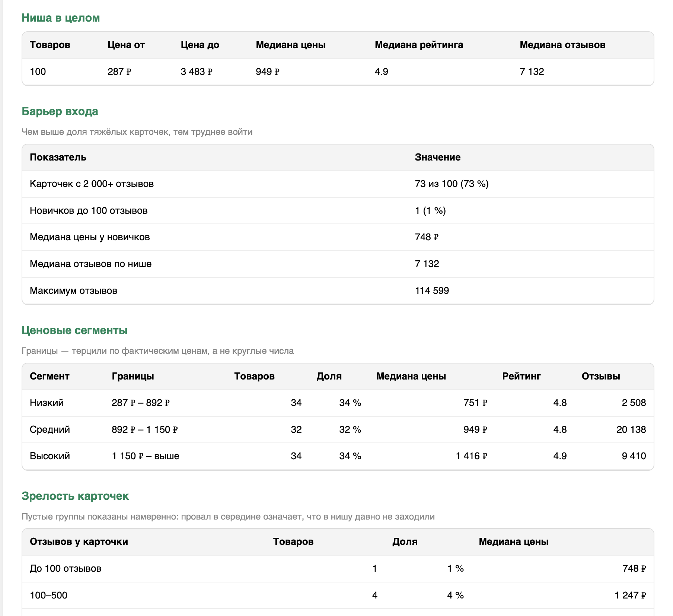Click the "Средний" segment row label
The height and width of the screenshot is (616, 673).
pos(50,430)
